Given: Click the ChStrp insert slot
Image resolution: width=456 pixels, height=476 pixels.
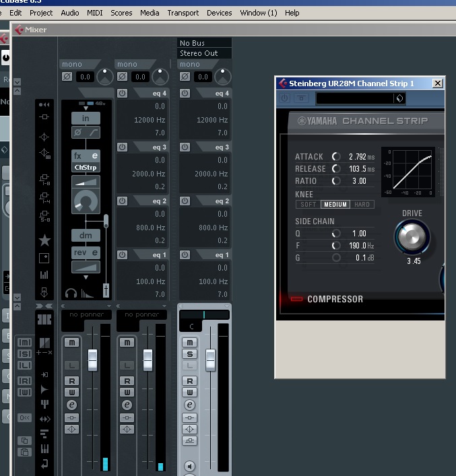Looking at the screenshot, I should point(86,167).
